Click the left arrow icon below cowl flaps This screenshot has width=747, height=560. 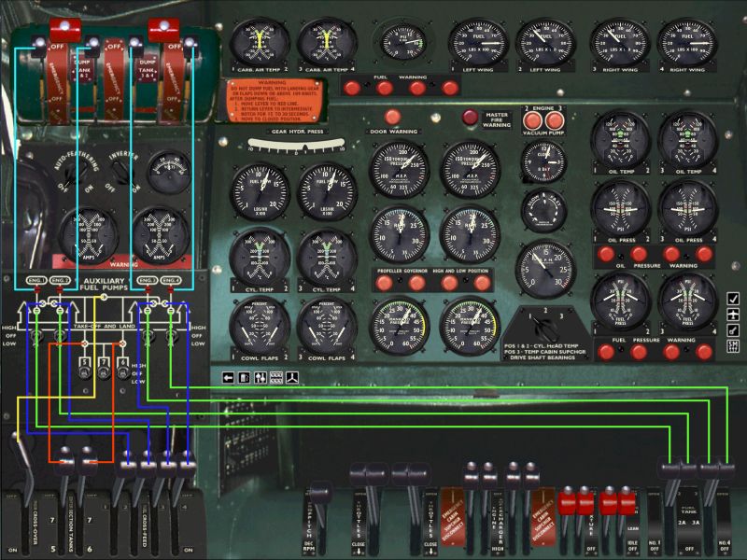[x=228, y=377]
